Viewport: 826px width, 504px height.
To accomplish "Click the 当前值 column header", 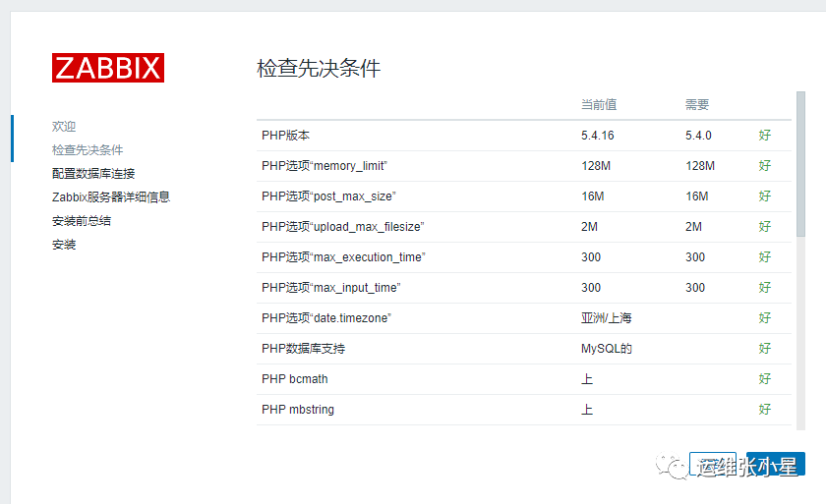I will click(x=599, y=105).
